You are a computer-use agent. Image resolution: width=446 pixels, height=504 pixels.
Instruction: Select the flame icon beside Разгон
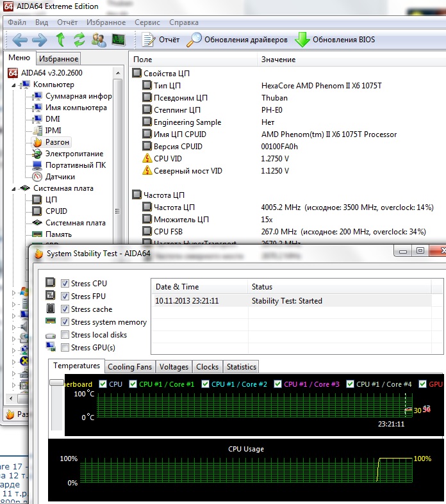38,142
